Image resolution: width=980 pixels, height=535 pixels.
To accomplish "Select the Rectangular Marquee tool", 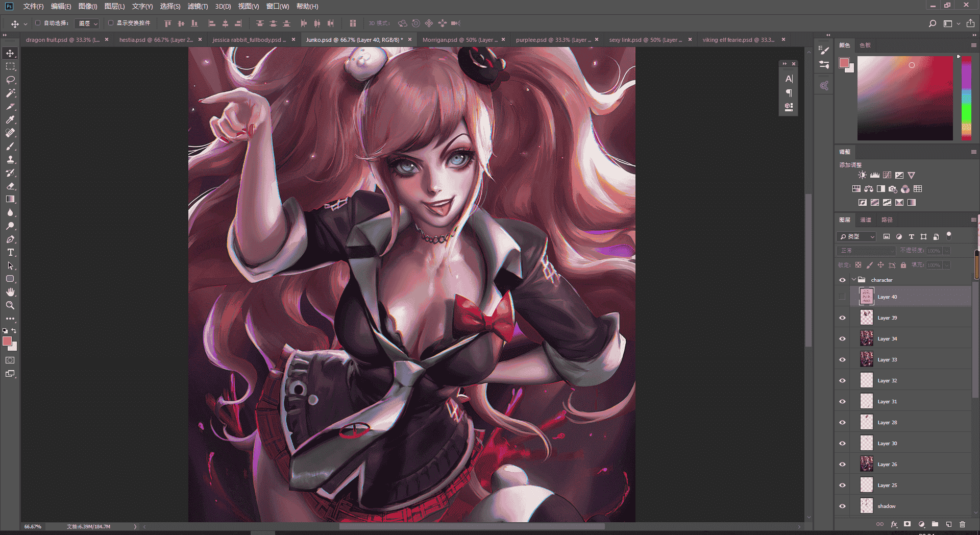I will point(10,66).
